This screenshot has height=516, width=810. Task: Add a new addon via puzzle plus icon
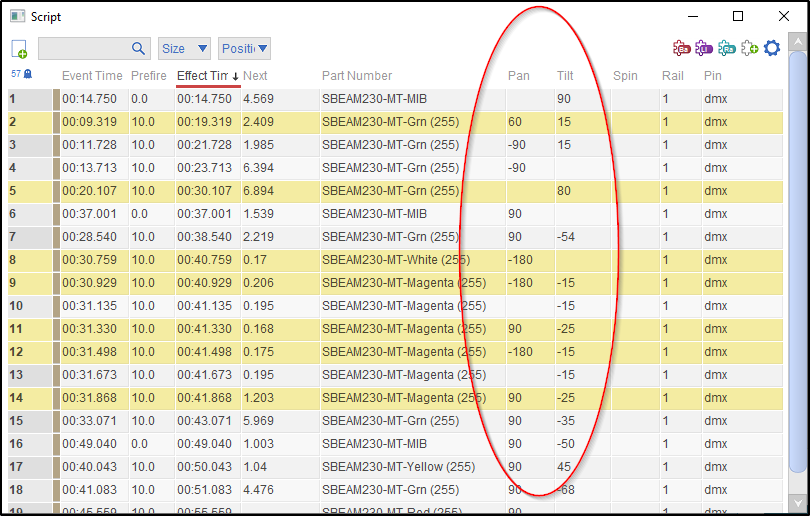(x=749, y=48)
